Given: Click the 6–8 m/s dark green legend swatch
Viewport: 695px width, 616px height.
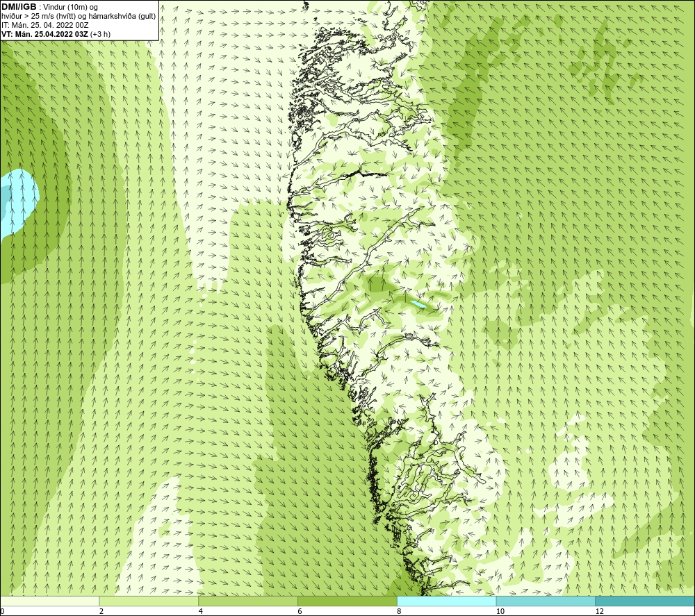Looking at the screenshot, I should (x=347, y=601).
